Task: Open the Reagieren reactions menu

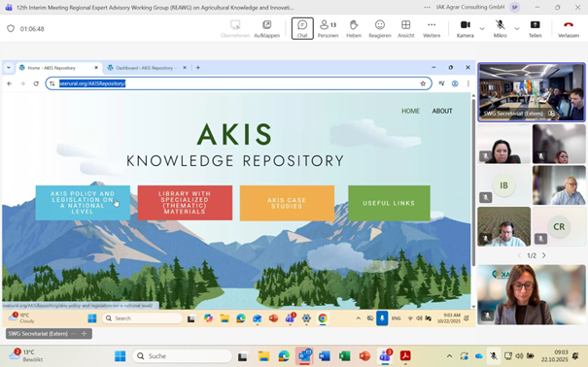Action: [380, 28]
